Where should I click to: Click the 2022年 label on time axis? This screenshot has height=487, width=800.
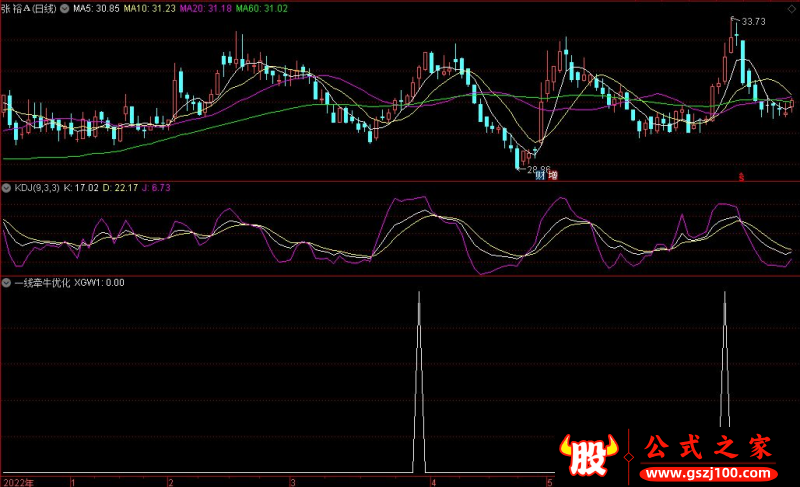coord(17,481)
